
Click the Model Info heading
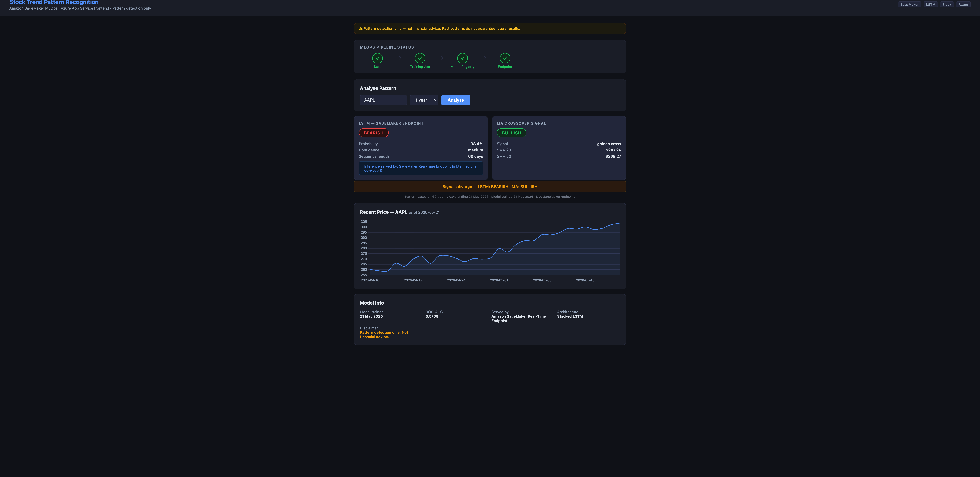tap(372, 303)
